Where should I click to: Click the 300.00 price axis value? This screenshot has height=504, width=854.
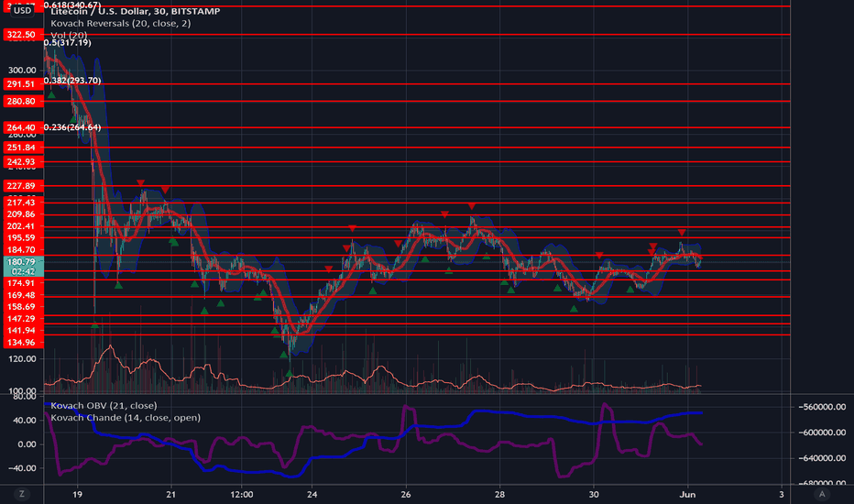pyautogui.click(x=23, y=71)
